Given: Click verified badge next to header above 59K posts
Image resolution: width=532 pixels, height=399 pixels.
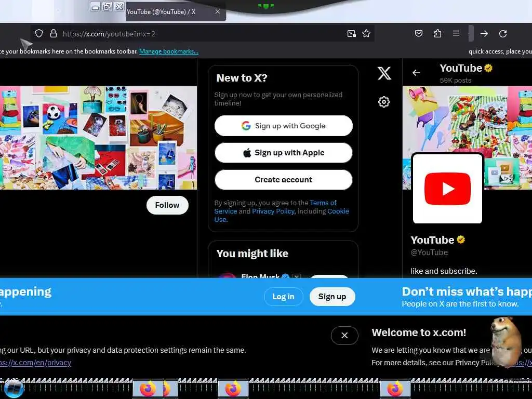Looking at the screenshot, I should tap(488, 68).
